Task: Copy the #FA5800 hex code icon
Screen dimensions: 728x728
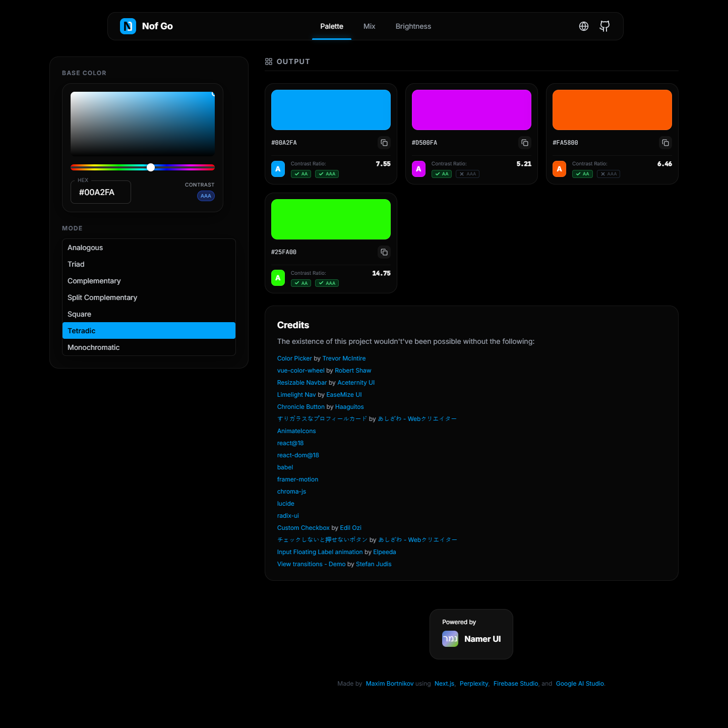Action: pyautogui.click(x=665, y=143)
